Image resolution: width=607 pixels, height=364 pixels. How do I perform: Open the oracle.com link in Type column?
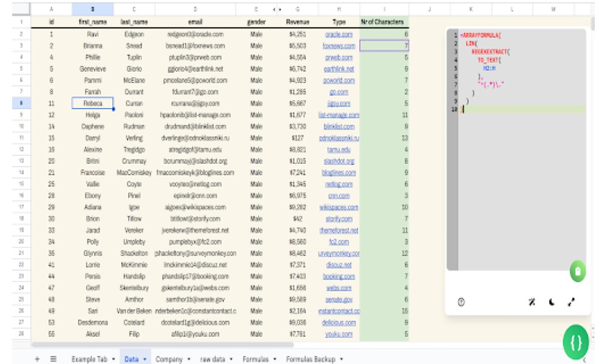[x=339, y=35]
